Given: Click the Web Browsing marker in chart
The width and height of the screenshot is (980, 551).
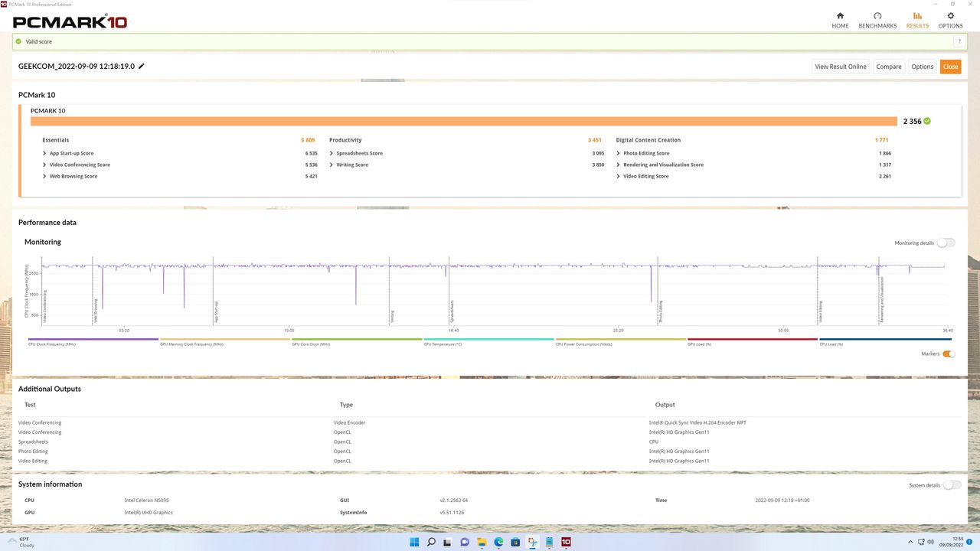Looking at the screenshot, I should click(95, 311).
